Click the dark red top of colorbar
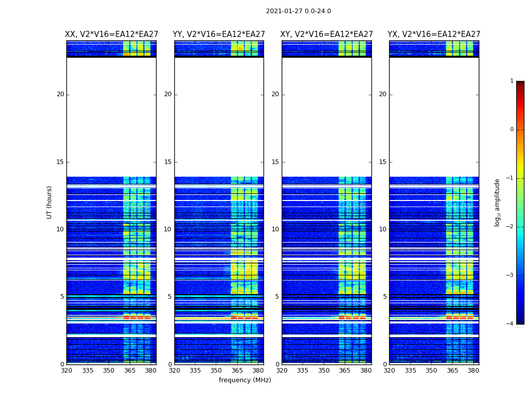This screenshot has height=405, width=532. coord(520,83)
